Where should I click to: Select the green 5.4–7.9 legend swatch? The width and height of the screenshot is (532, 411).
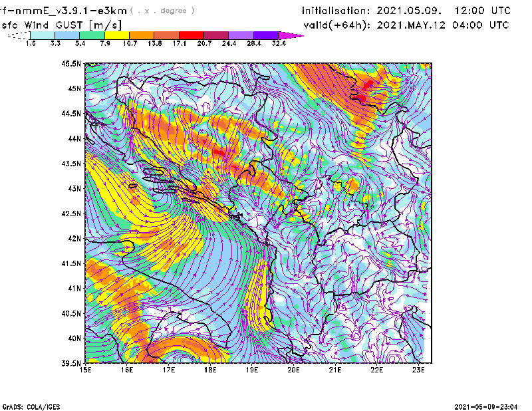point(92,35)
